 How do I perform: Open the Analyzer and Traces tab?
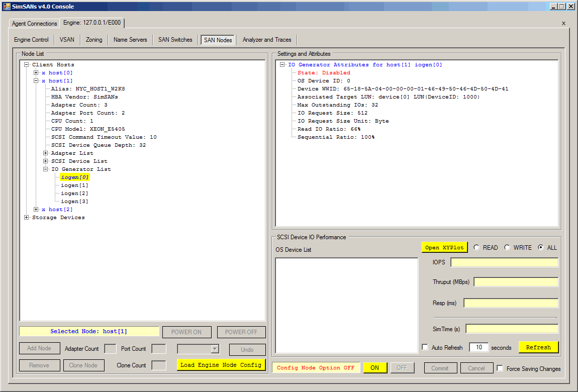pyautogui.click(x=267, y=40)
